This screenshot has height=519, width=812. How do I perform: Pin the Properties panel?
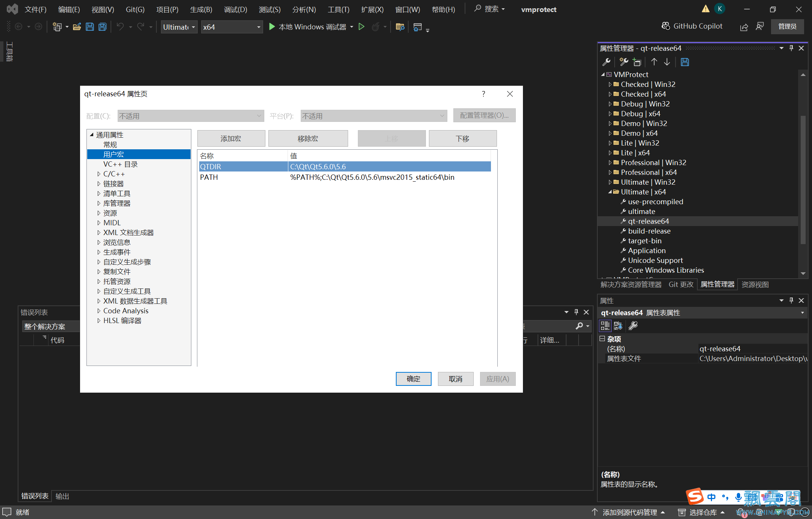(791, 300)
